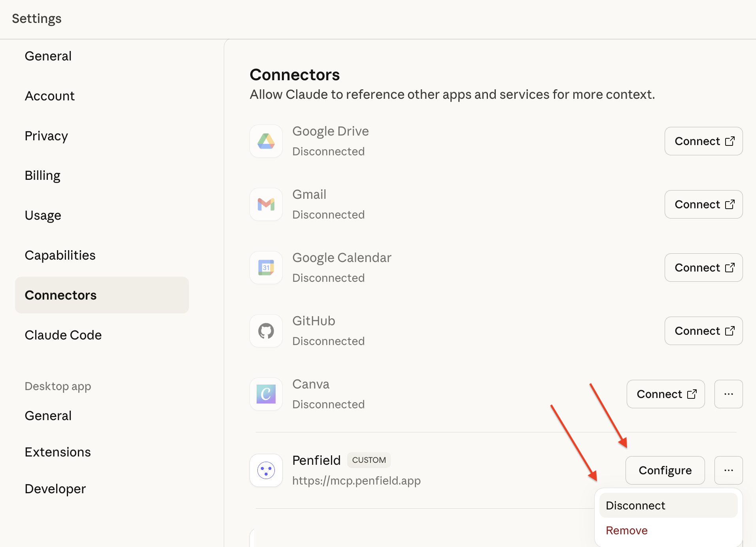Select the Connectors sidebar item
Image resolution: width=756 pixels, height=547 pixels.
tap(102, 295)
